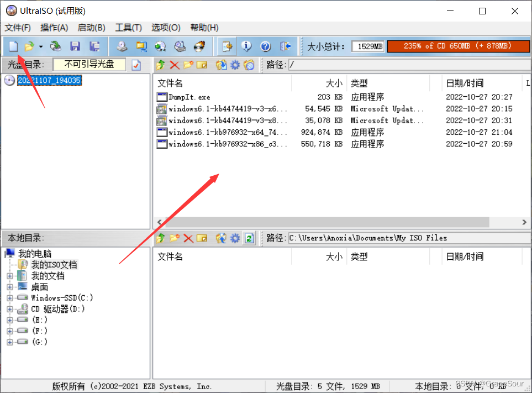
Task: Expand the CD 驱动器(D:) tree node
Action: tap(10, 309)
